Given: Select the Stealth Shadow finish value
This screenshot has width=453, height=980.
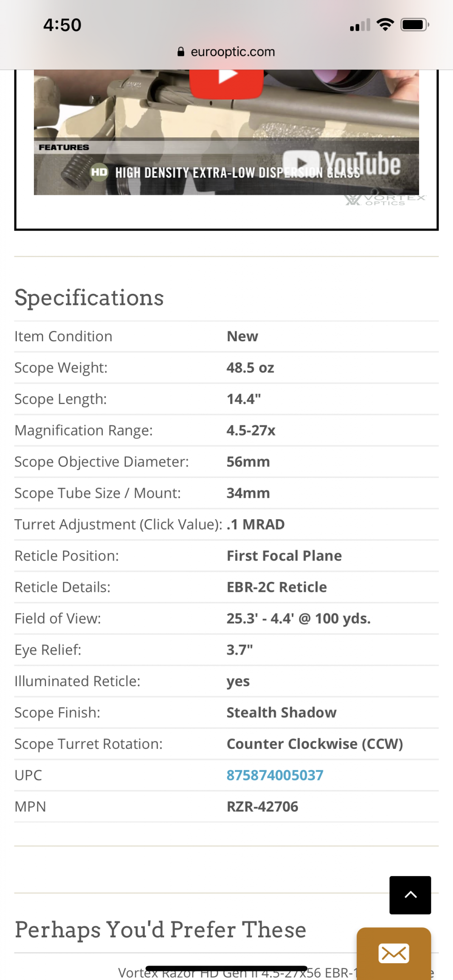Looking at the screenshot, I should click(281, 712).
